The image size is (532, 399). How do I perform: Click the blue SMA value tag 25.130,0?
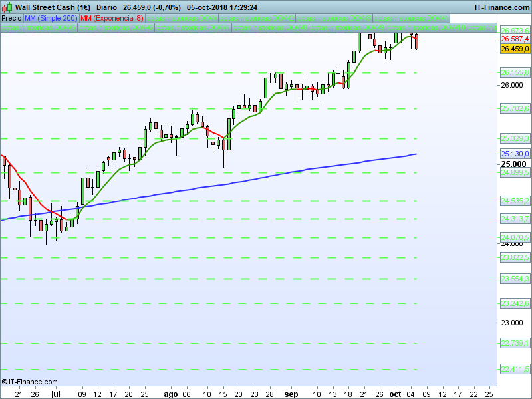click(x=515, y=154)
